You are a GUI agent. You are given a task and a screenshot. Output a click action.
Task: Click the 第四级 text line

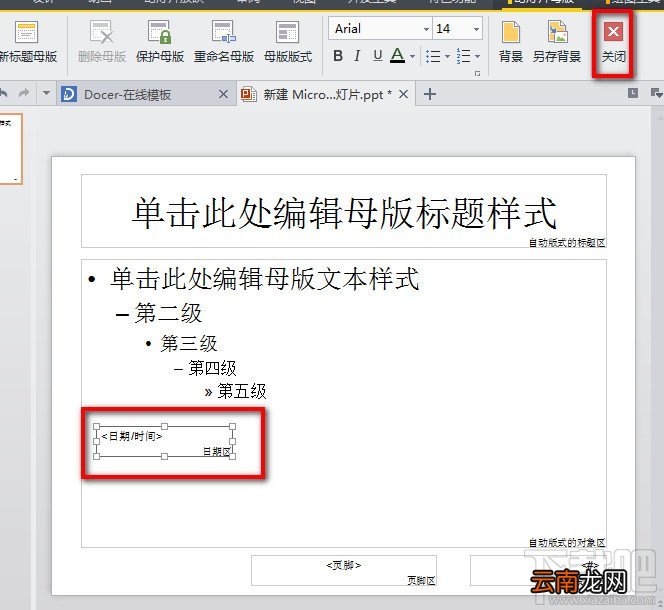[x=212, y=368]
